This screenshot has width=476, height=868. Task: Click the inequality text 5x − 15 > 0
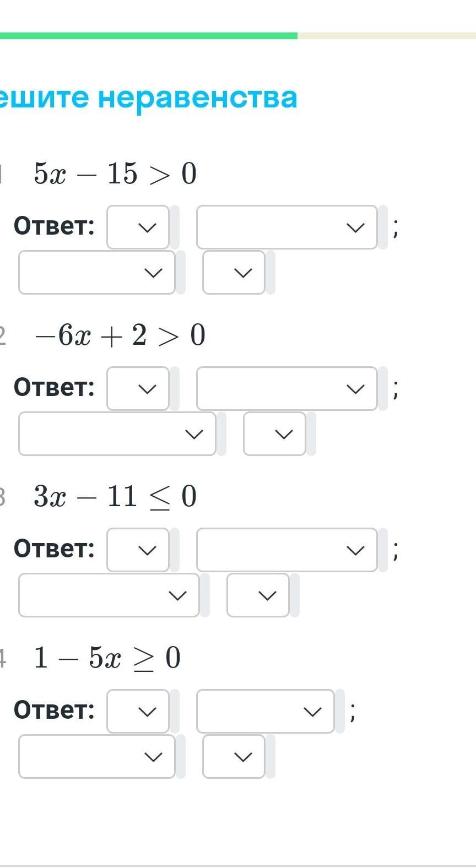[x=115, y=173]
